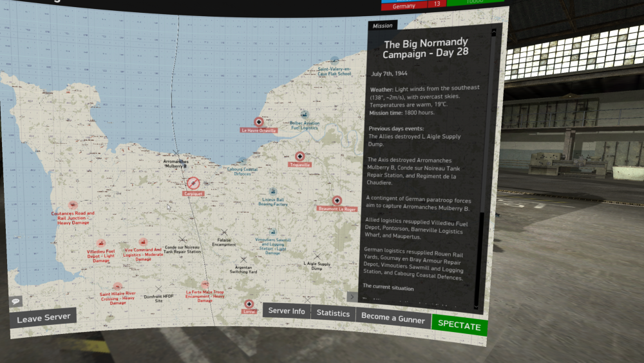
Task: Click the Lisieux Ball Bearing Factory icon
Action: point(272,191)
